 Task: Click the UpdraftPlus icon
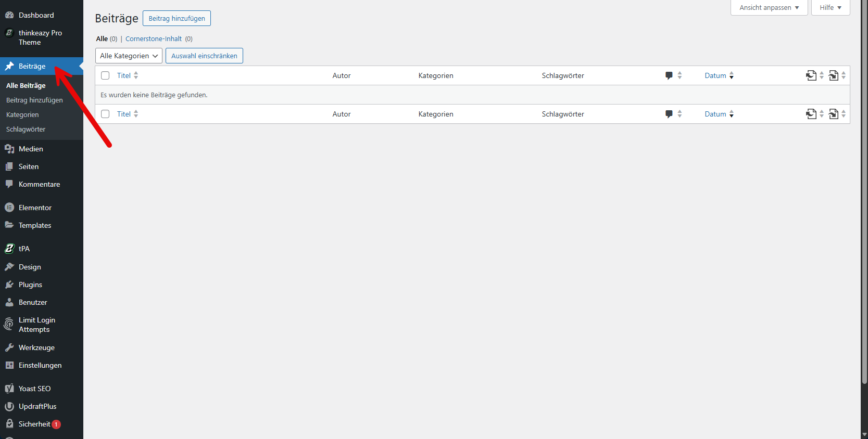click(9, 406)
